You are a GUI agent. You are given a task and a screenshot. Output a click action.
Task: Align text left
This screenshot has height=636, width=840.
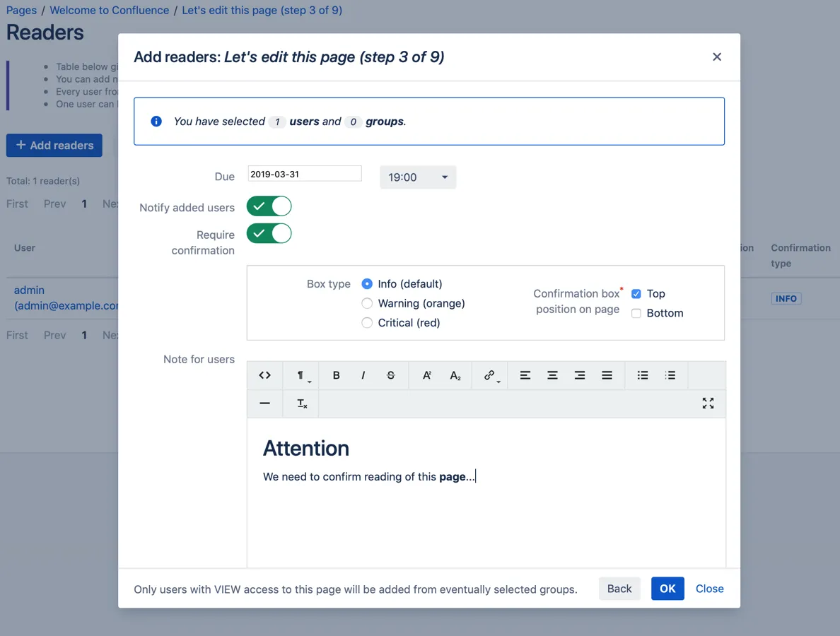[x=525, y=375]
